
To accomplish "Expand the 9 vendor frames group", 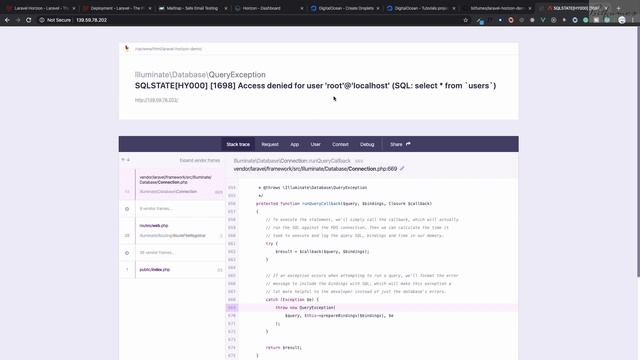I will 172,209.
